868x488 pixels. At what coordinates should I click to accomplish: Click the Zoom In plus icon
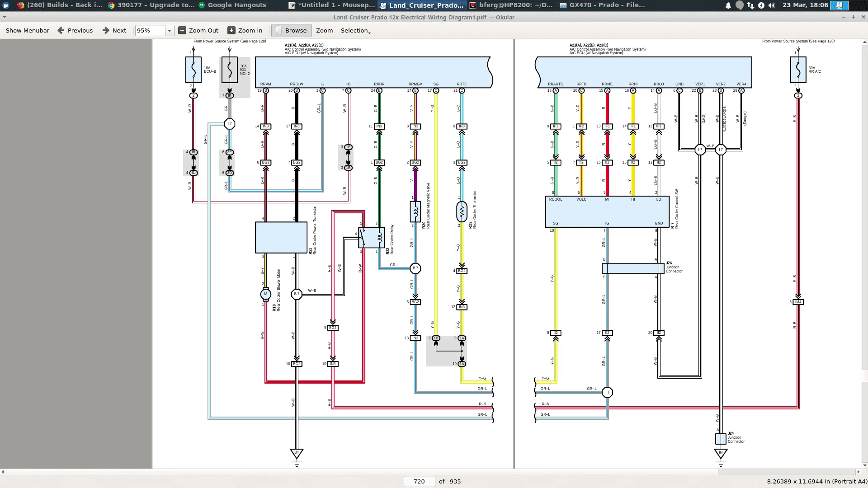point(231,30)
